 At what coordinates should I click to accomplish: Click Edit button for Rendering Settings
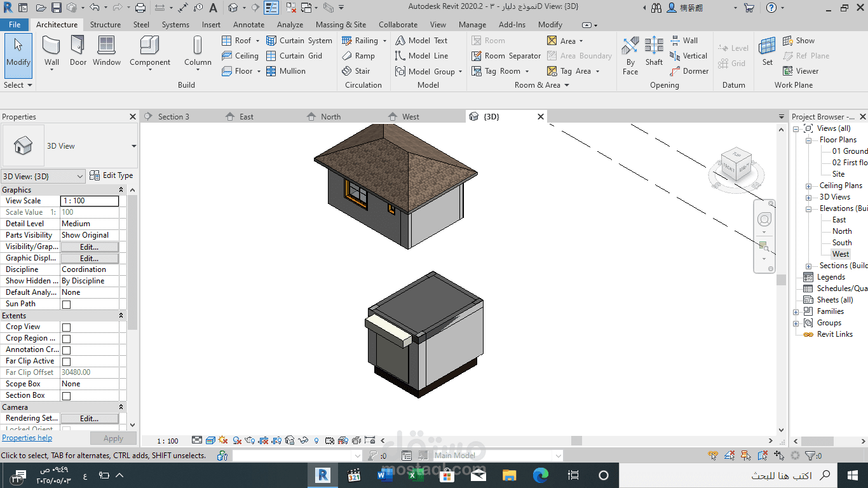point(89,419)
